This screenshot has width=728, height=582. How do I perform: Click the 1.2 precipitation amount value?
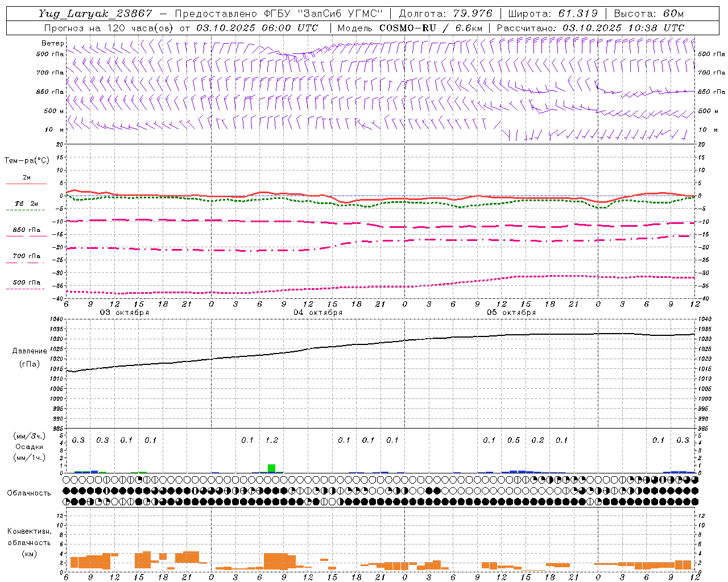click(x=272, y=440)
